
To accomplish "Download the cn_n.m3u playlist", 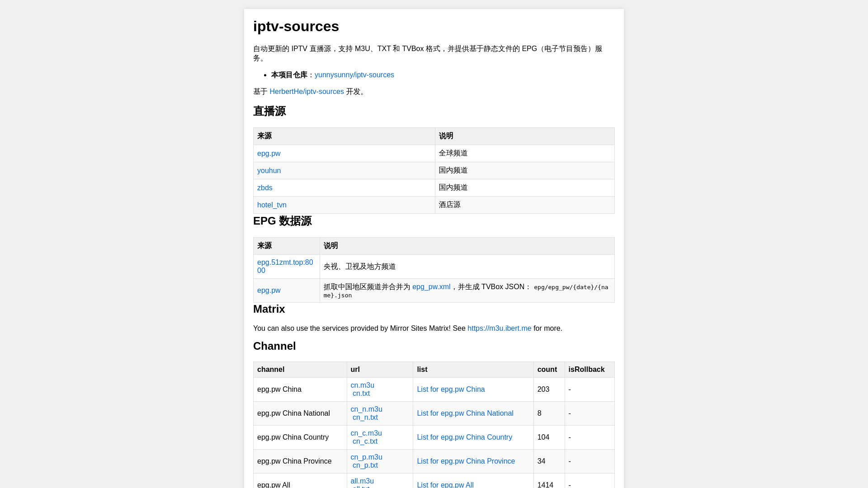I will coord(366,409).
